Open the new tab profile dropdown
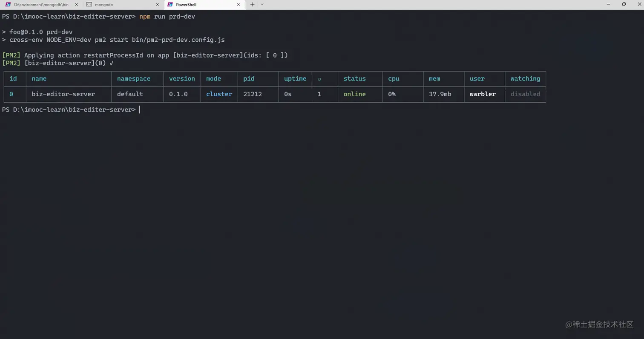The image size is (644, 339). (262, 5)
